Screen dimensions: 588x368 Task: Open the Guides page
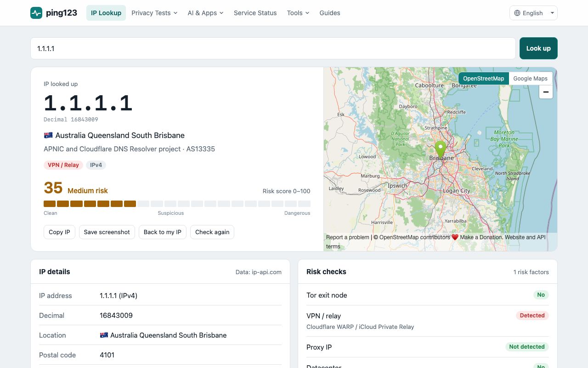330,13
